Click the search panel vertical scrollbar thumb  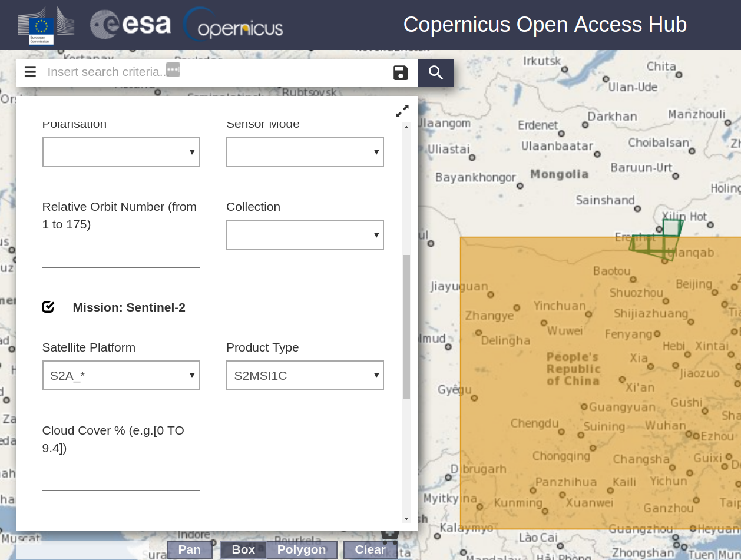[x=406, y=327]
